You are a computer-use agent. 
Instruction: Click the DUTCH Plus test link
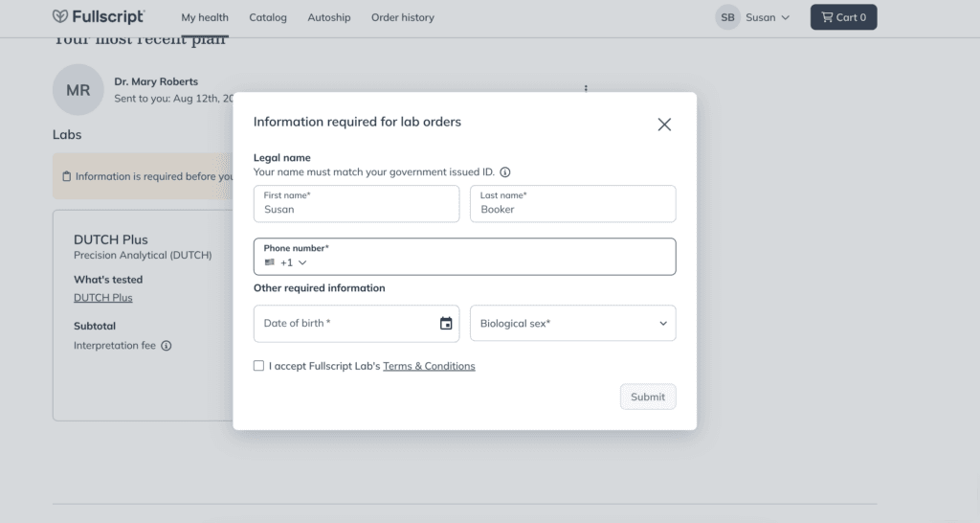point(103,298)
